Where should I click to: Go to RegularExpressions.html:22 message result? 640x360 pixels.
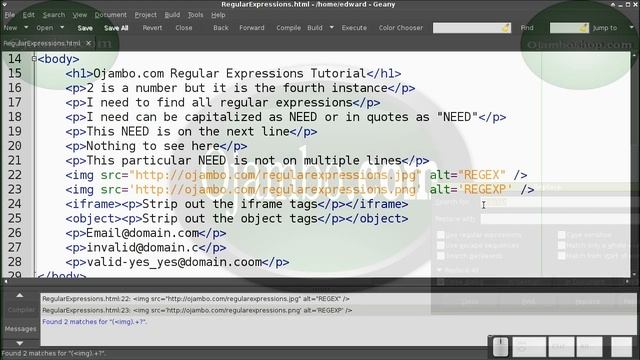coord(196,299)
